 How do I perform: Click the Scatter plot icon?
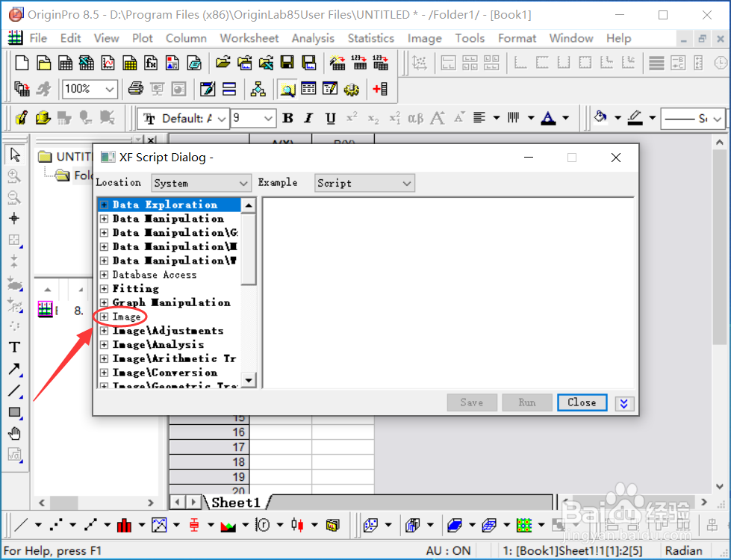point(56,526)
